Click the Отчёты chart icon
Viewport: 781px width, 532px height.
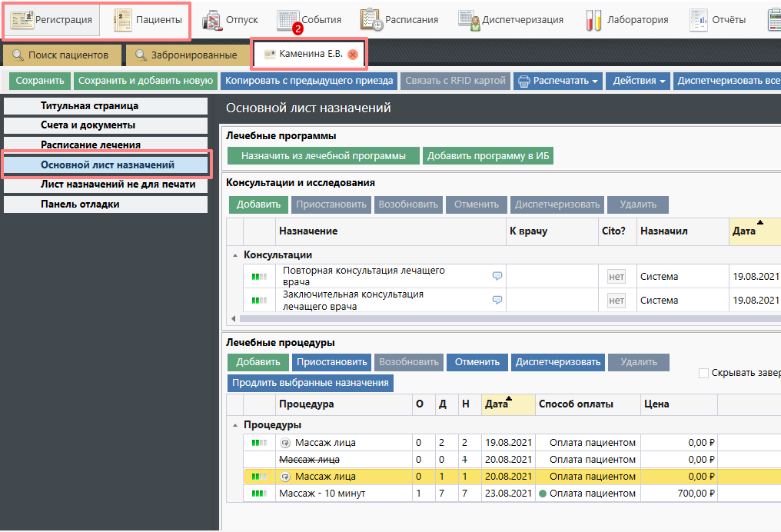tap(699, 20)
